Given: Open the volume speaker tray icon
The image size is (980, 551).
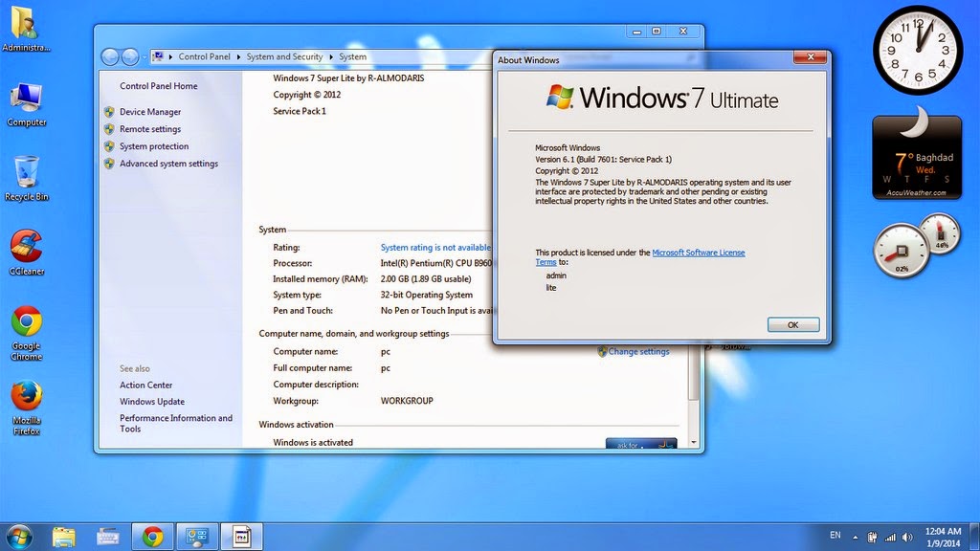Looking at the screenshot, I should 907,538.
